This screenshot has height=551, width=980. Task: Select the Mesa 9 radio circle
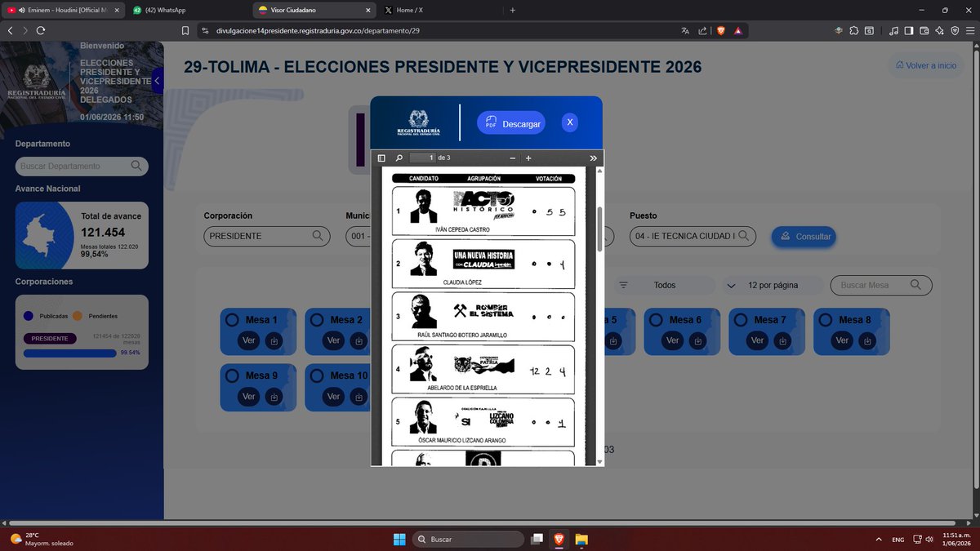click(231, 375)
